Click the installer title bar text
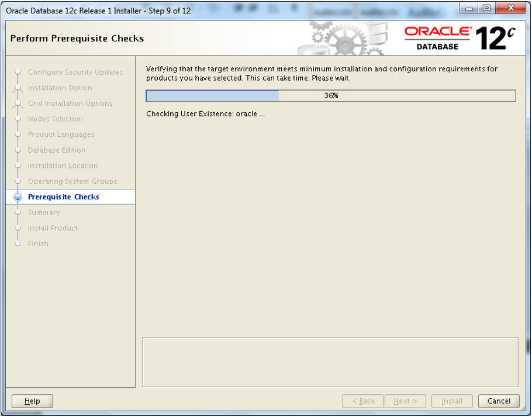This screenshot has width=532, height=417. pos(98,11)
